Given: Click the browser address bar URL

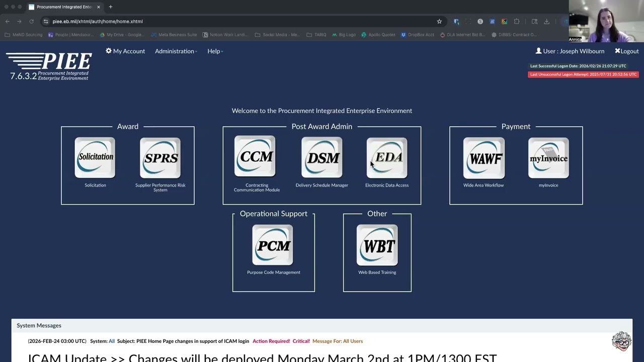Looking at the screenshot, I should coord(98,22).
